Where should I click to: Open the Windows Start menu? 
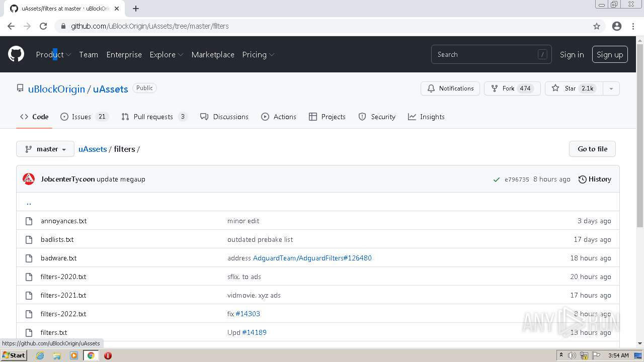(x=14, y=355)
